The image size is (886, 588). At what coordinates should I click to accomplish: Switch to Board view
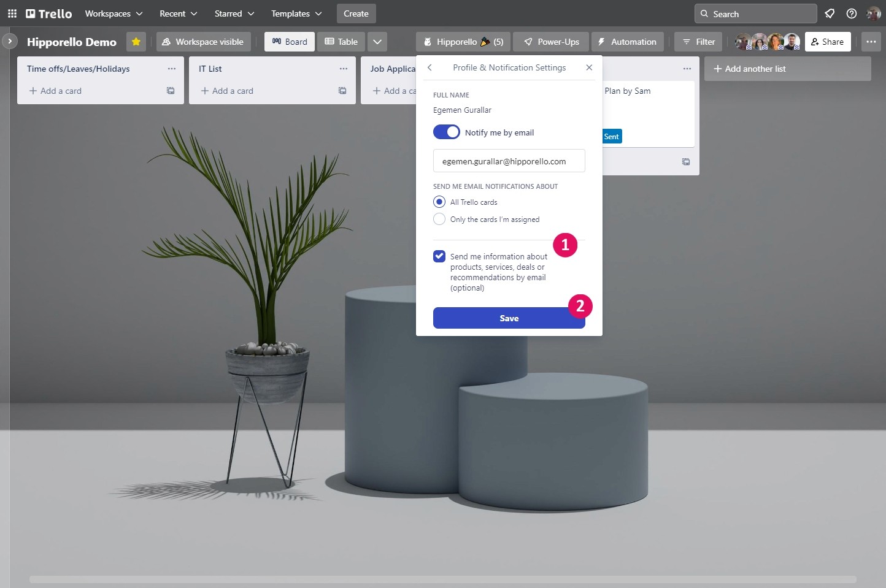pyautogui.click(x=290, y=42)
